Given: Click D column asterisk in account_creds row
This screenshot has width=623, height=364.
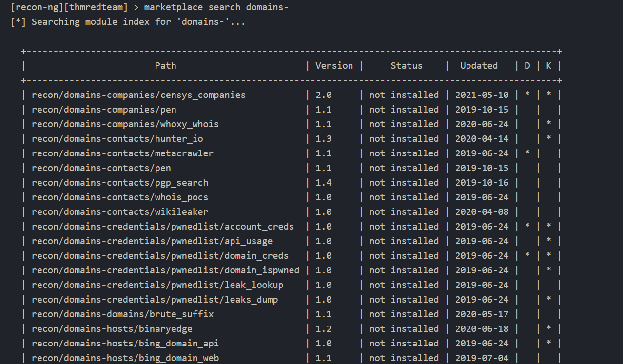Looking at the screenshot, I should click(527, 226).
